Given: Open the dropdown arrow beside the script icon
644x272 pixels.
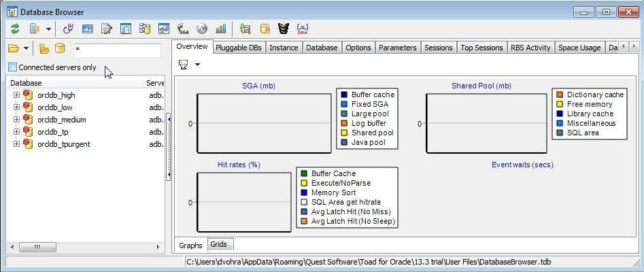Looking at the screenshot, I should [x=48, y=29].
